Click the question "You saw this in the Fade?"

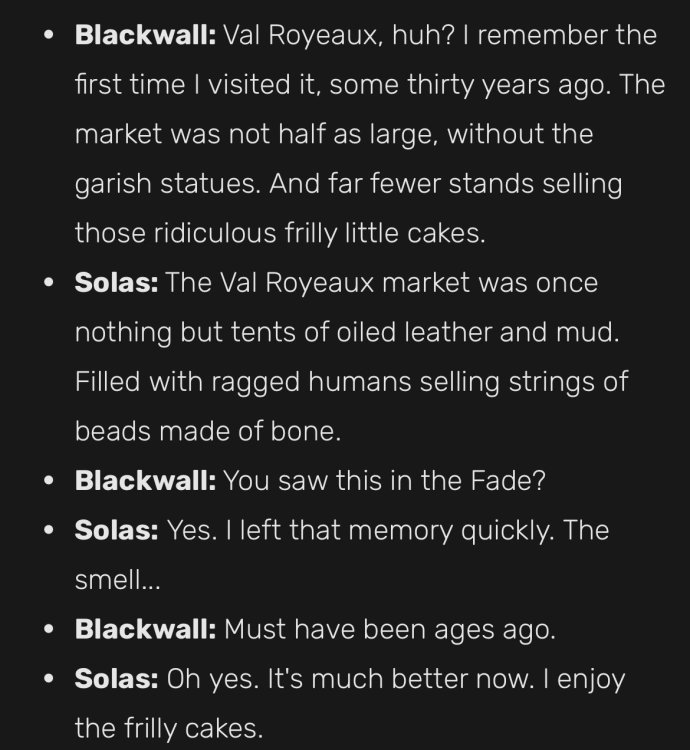384,480
